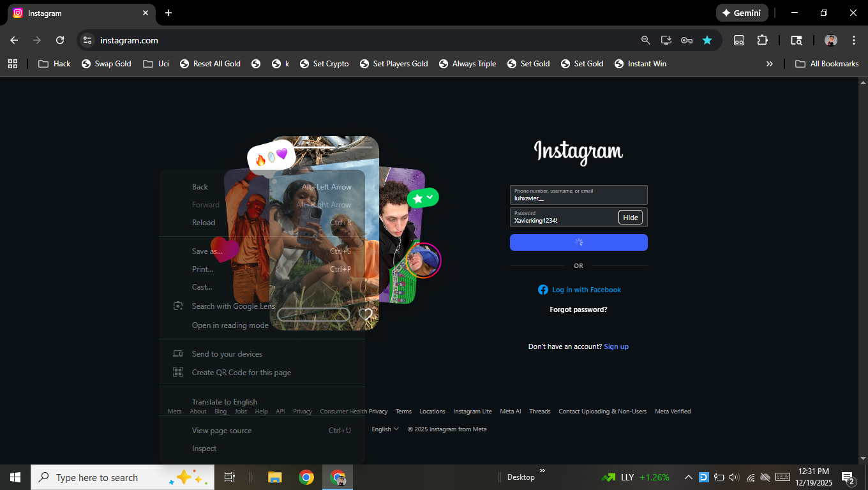Click the blue Log in button with spinner
The image size is (868, 490).
tap(578, 242)
